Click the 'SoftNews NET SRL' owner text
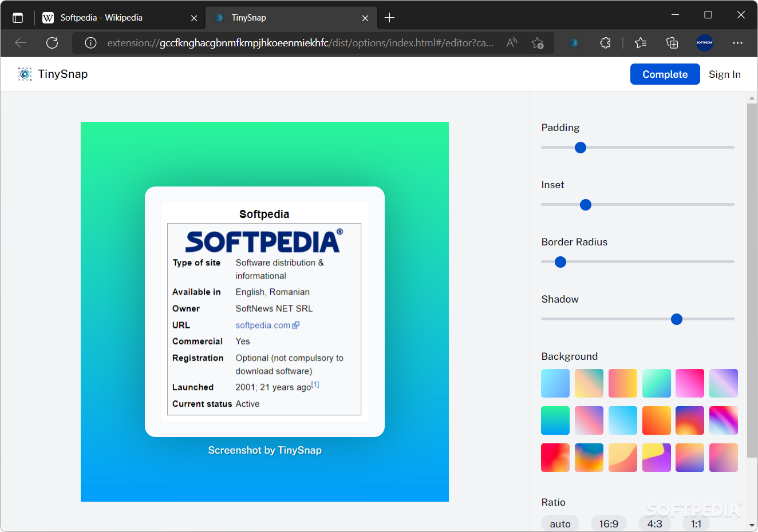This screenshot has width=758, height=532. point(274,308)
